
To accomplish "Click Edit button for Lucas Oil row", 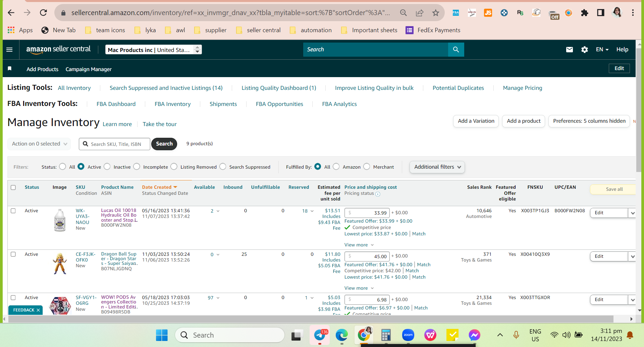I will (609, 213).
